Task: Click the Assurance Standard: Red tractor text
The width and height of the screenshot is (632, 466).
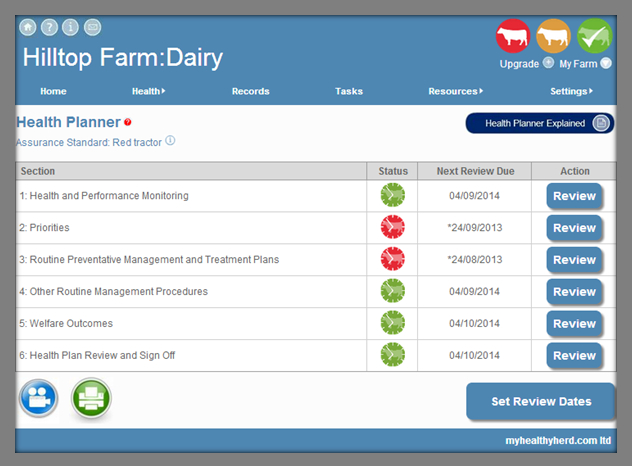Action: pos(89,142)
